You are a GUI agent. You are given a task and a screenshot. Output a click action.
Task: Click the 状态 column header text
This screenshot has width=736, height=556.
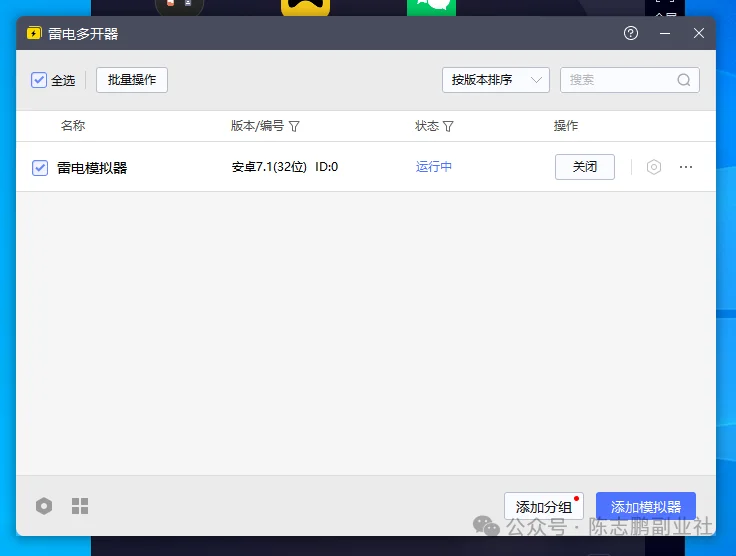coord(427,126)
